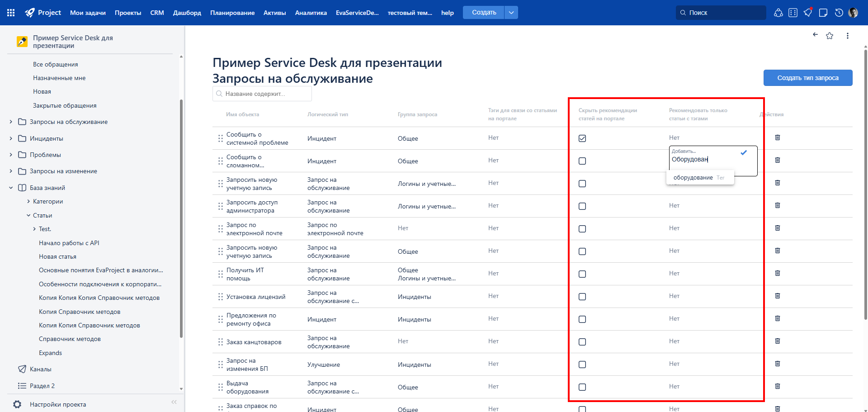This screenshot has width=868, height=412.
Task: Open the three-dots page options menu
Action: [847, 36]
